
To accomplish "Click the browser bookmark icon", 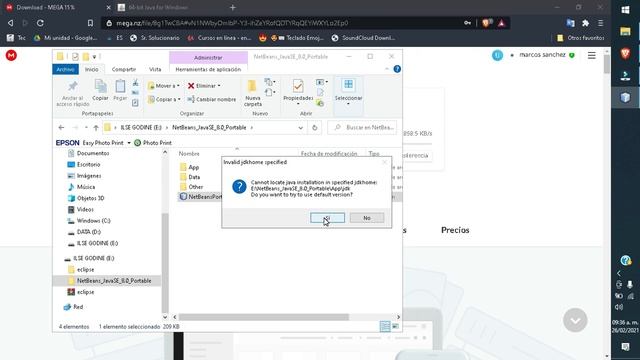I will click(90, 23).
